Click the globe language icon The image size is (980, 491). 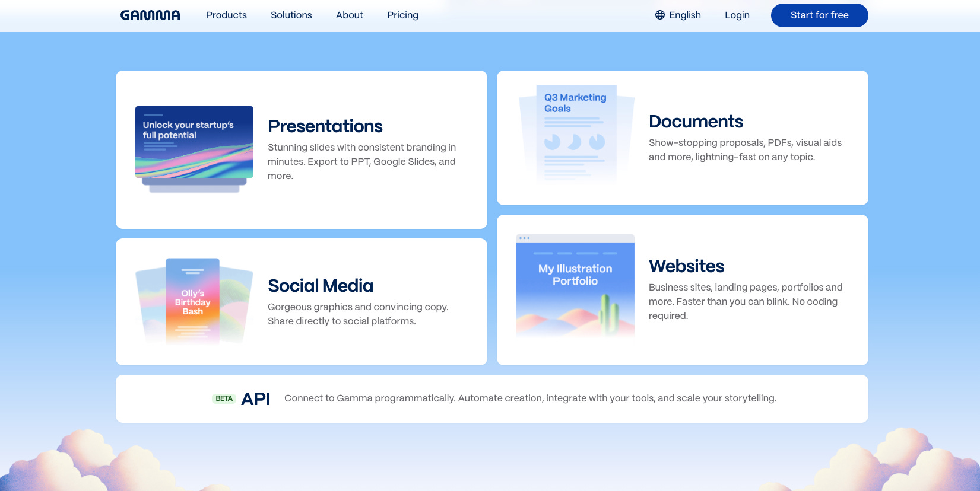pyautogui.click(x=660, y=15)
